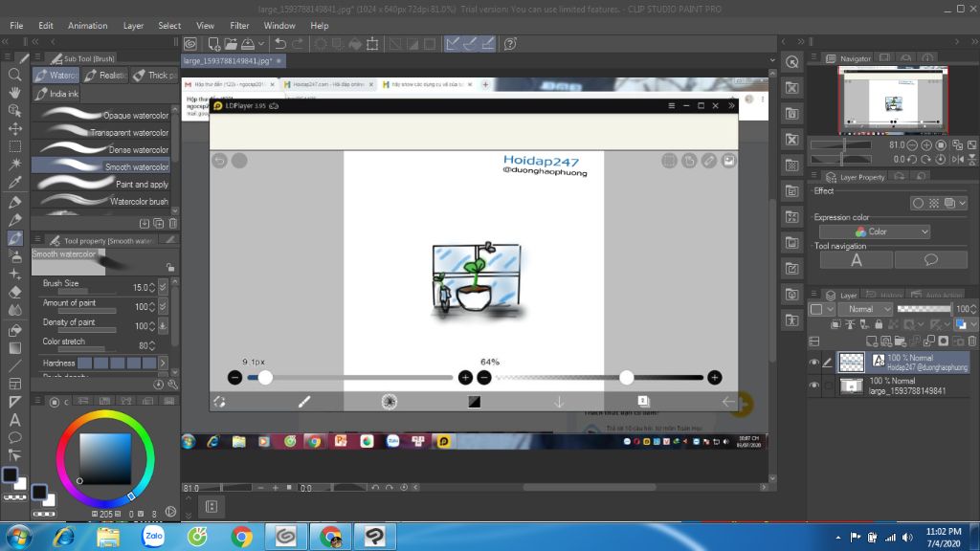The height and width of the screenshot is (551, 980).
Task: Toggle Lock layer in Layer panel
Action: (x=879, y=324)
